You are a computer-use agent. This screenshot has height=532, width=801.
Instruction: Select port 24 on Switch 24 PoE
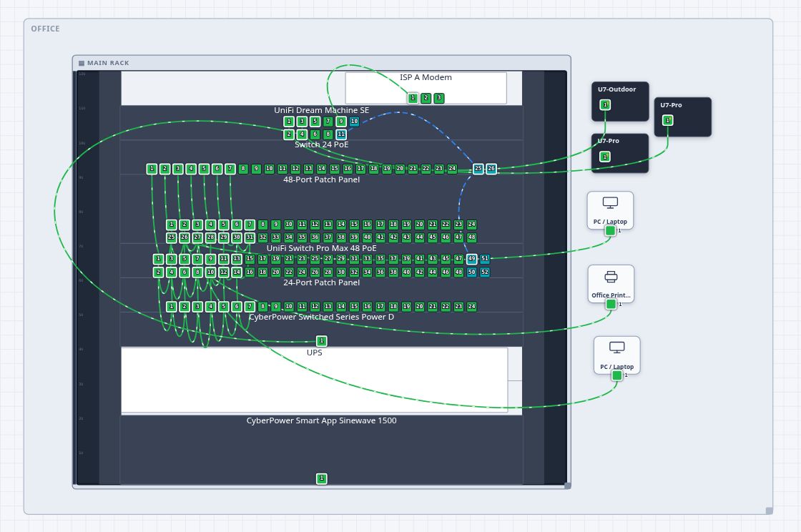pyautogui.click(x=452, y=169)
